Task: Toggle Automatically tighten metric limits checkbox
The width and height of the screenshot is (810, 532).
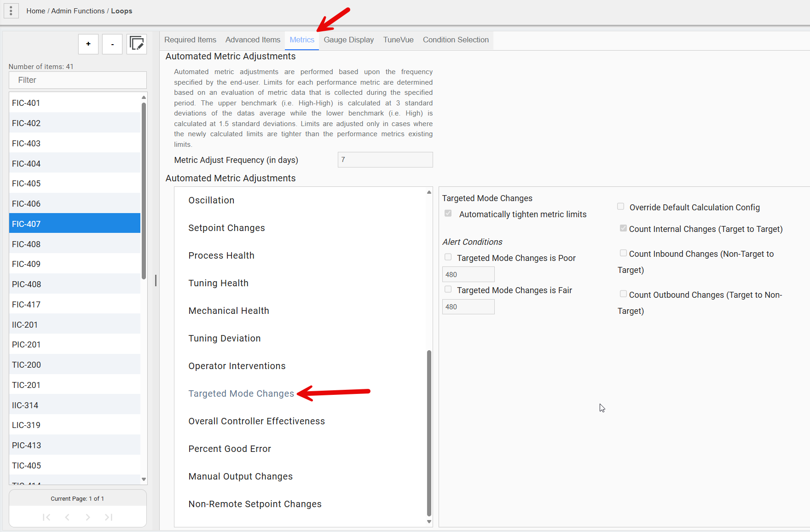Action: [448, 214]
